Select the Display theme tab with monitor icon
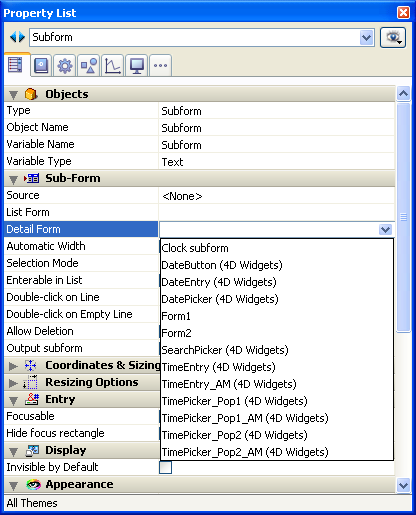The image size is (416, 515). click(x=137, y=66)
